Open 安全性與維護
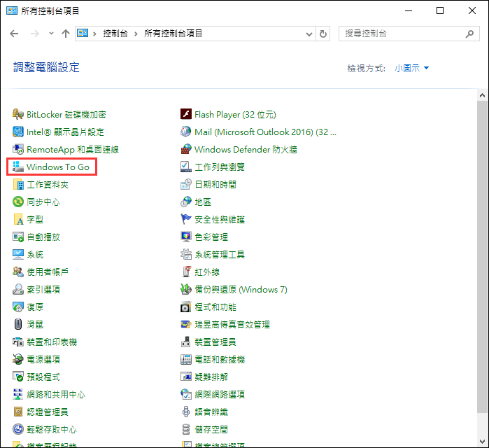This screenshot has width=489, height=448. coord(220,219)
